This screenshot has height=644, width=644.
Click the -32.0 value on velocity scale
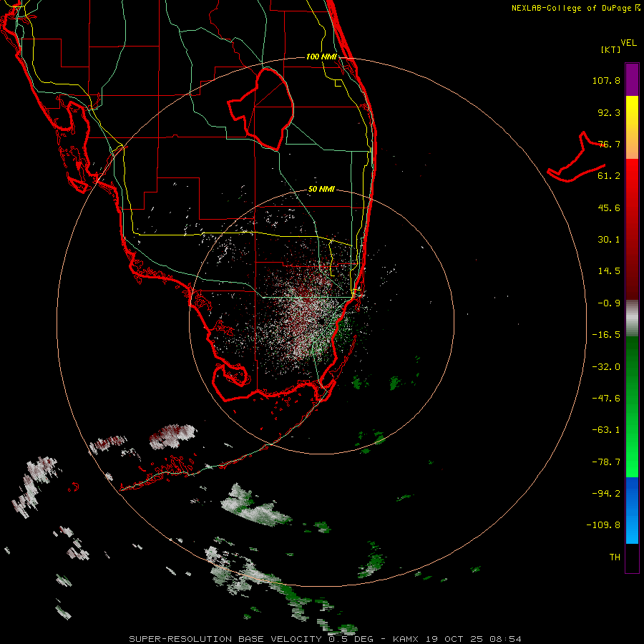point(606,367)
